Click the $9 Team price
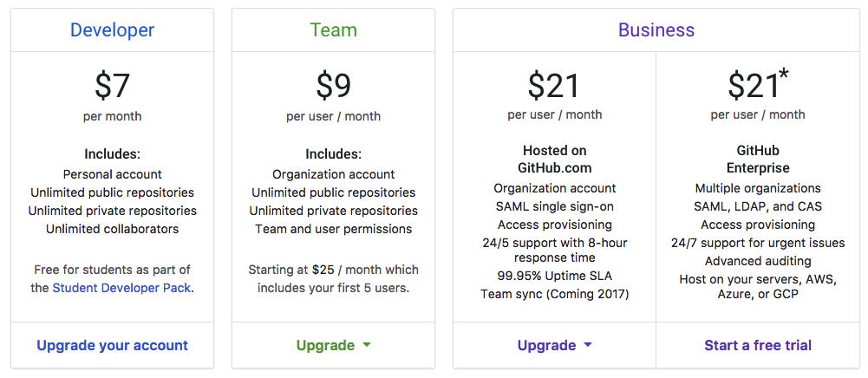The width and height of the screenshot is (868, 378). pos(333,85)
